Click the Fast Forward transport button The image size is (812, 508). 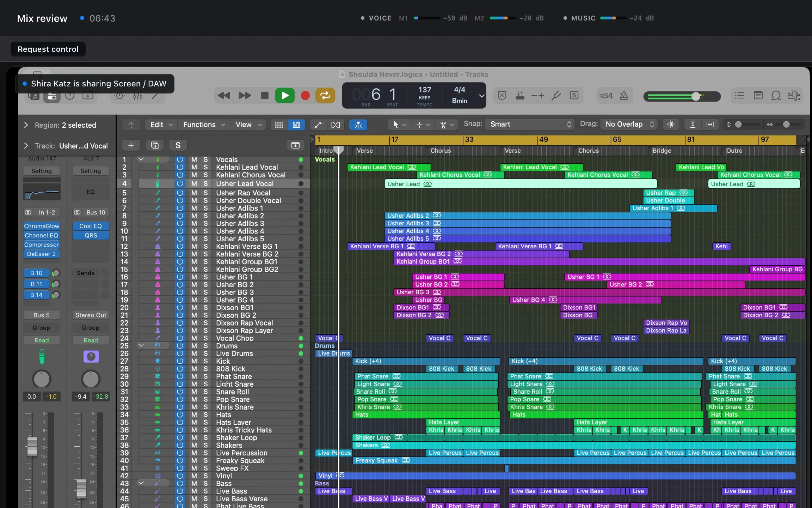pyautogui.click(x=245, y=96)
